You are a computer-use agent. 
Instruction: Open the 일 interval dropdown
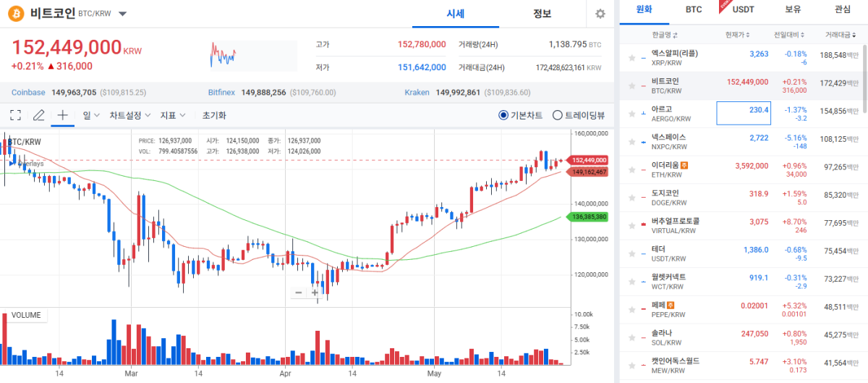click(x=91, y=114)
